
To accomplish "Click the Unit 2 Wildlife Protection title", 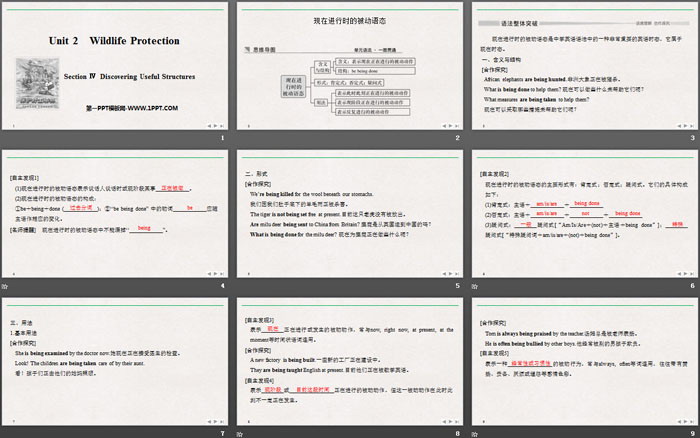I will coord(114,41).
